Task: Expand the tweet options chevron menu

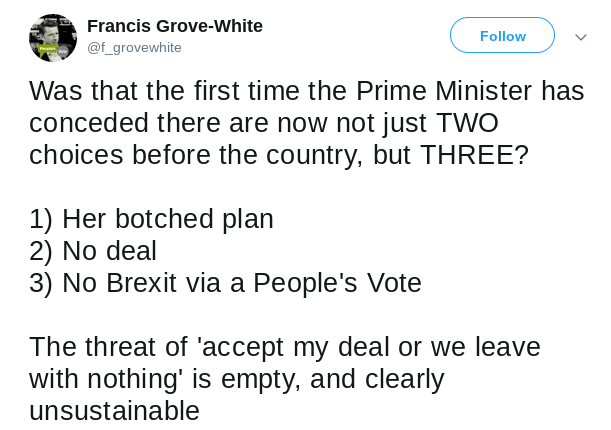Action: (581, 37)
